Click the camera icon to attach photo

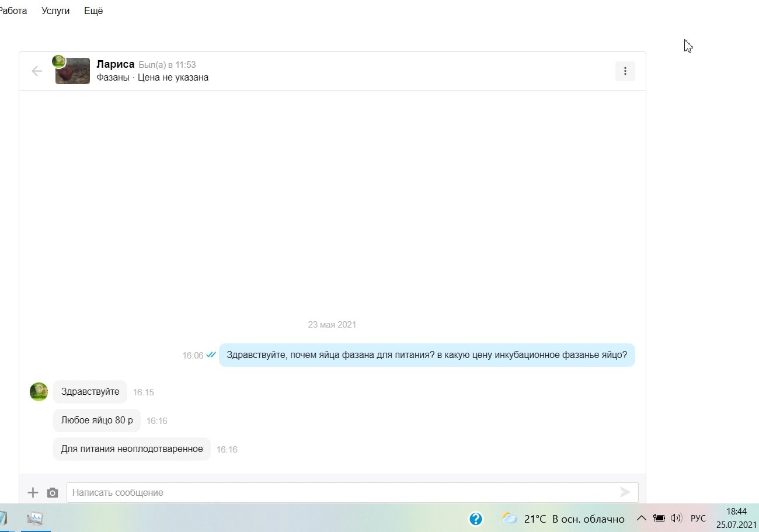pyautogui.click(x=53, y=492)
